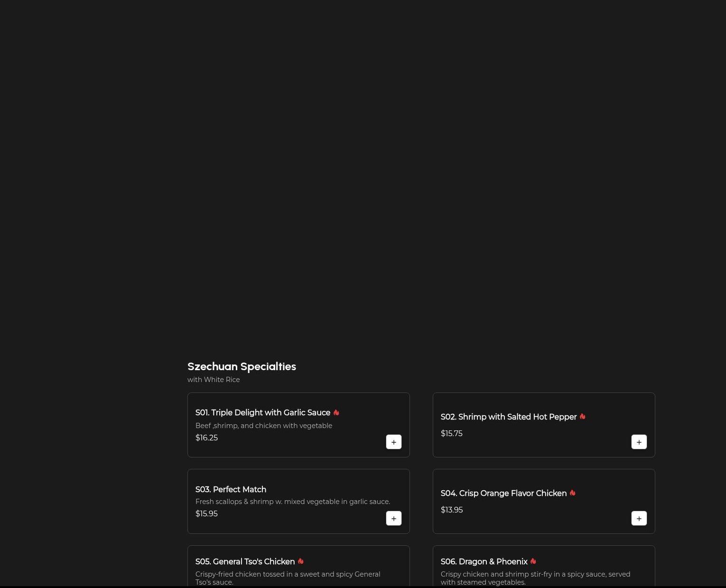Click the spicy flame icon beside Triple Delight
The image size is (726, 588).
coord(336,412)
